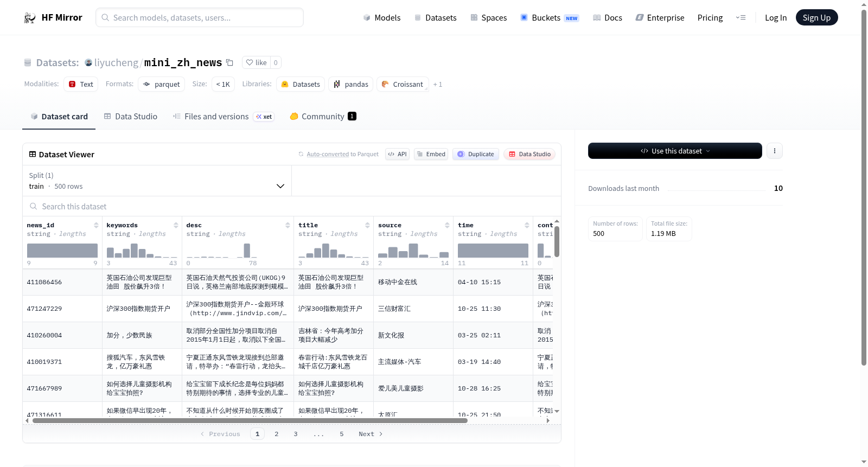Switch to the Data Studio tab

click(x=131, y=117)
